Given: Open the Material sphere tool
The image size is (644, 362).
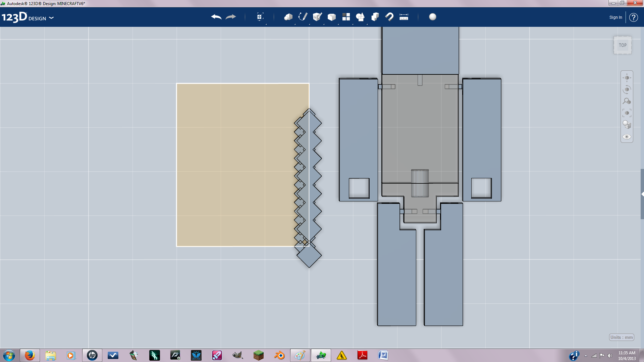Looking at the screenshot, I should coord(433,17).
